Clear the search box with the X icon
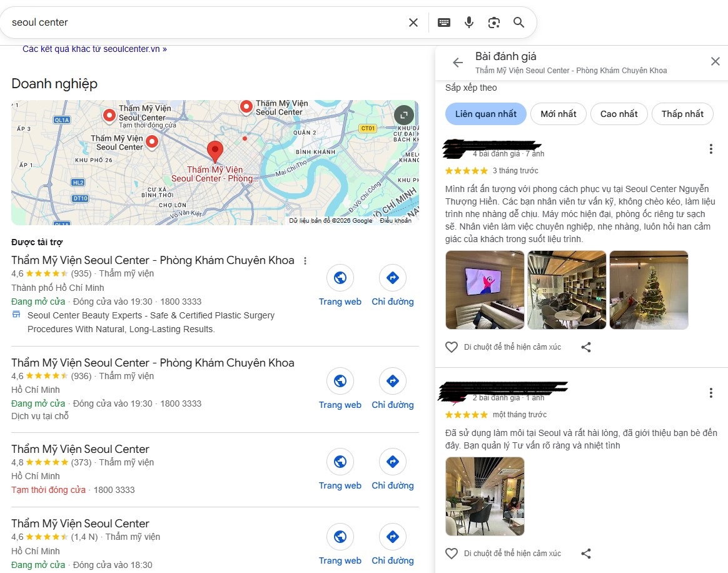Image resolution: width=728 pixels, height=573 pixels. pyautogui.click(x=413, y=23)
